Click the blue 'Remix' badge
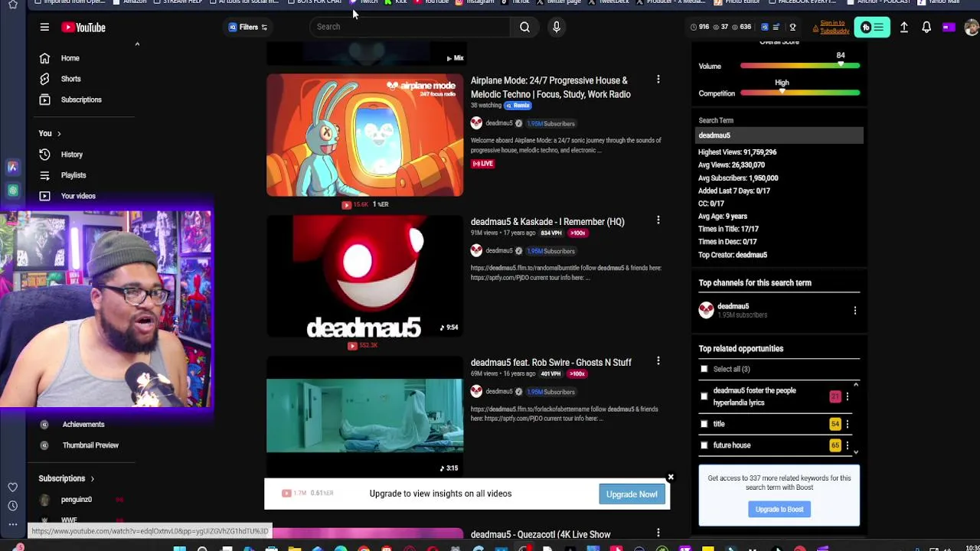 click(x=518, y=106)
